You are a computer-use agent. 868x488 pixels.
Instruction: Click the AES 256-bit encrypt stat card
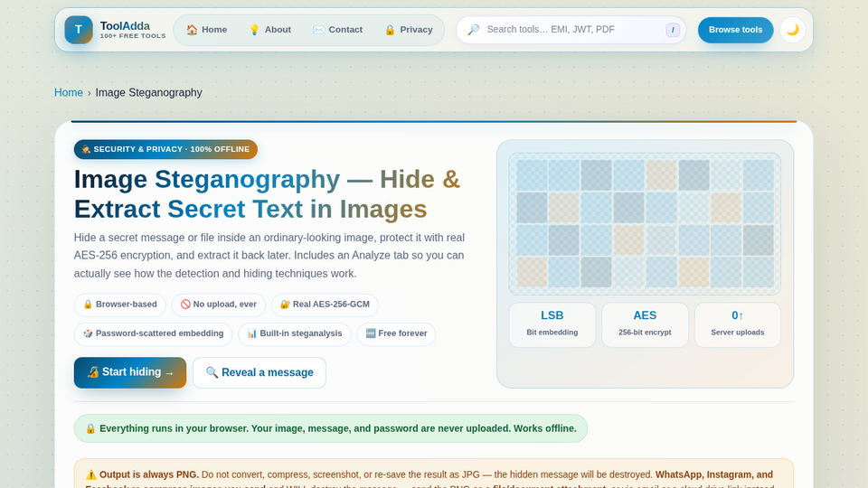click(x=645, y=324)
